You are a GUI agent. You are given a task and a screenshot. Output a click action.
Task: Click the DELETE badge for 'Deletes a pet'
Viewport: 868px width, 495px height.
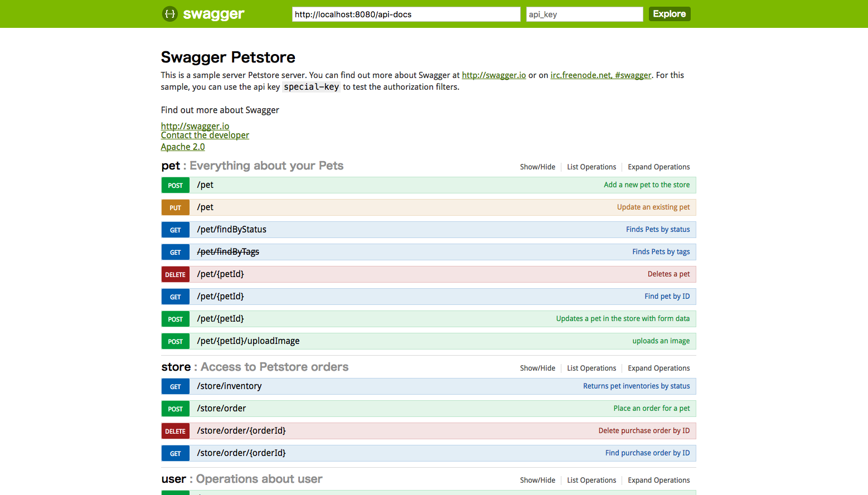click(x=176, y=274)
